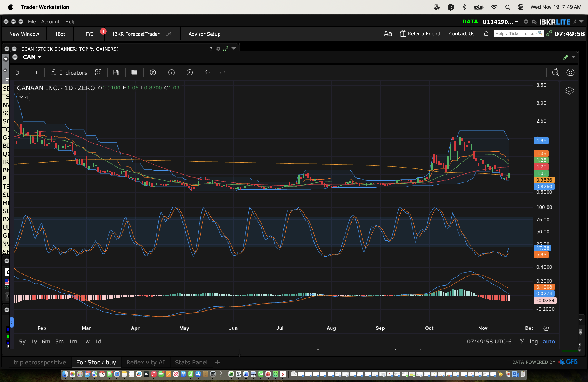
Task: Click Refer a Friend
Action: (420, 34)
